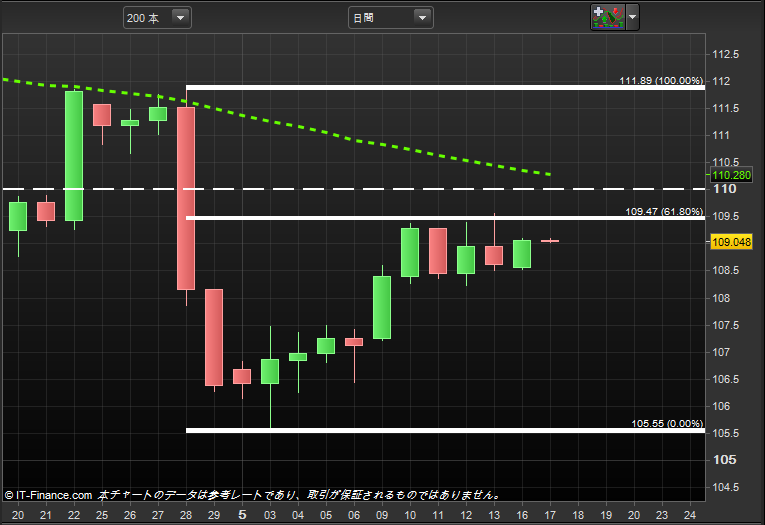Click date 24 on the time axis

tap(689, 515)
